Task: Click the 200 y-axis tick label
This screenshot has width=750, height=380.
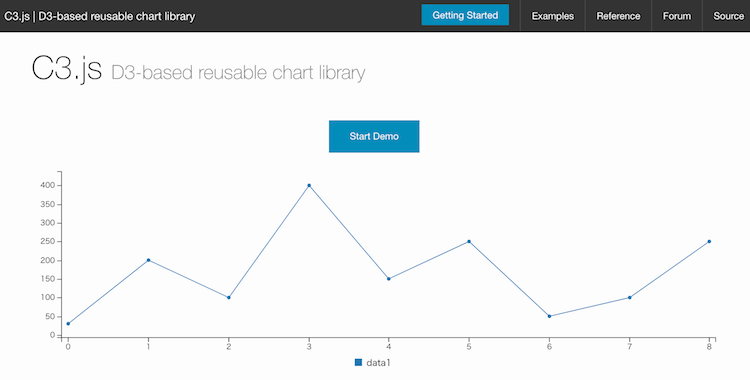Action: point(48,260)
